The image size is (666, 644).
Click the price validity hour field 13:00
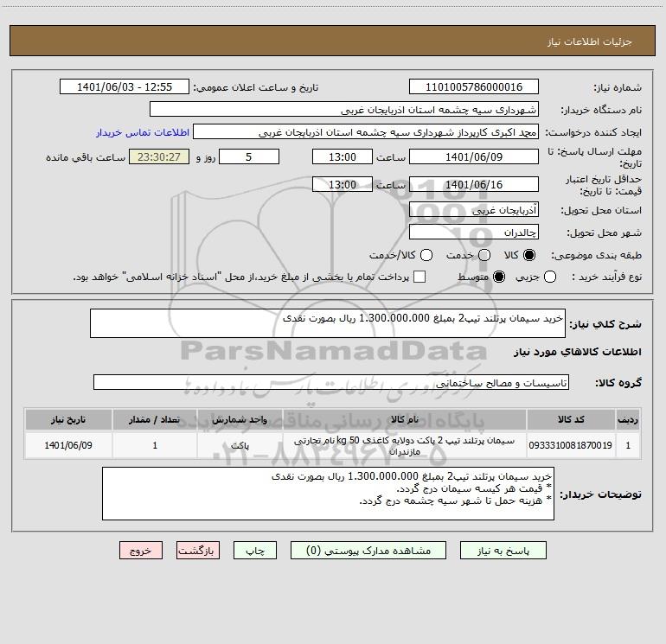click(343, 184)
